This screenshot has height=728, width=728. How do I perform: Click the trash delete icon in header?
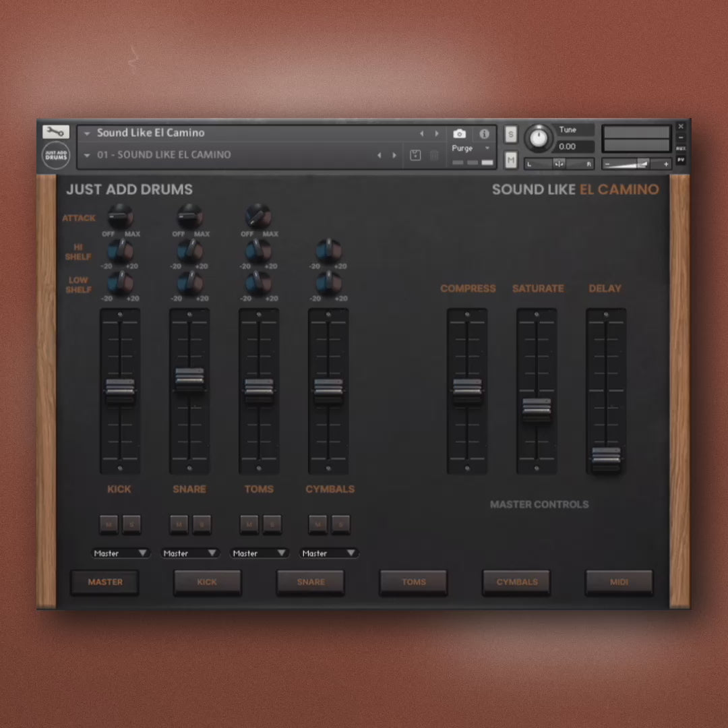pyautogui.click(x=434, y=155)
